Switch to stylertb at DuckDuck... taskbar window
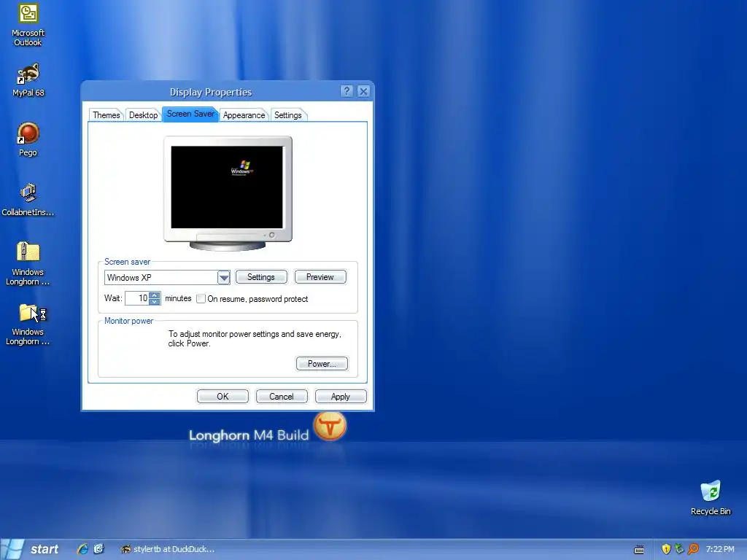Viewport: 747px width, 560px height. (168, 549)
